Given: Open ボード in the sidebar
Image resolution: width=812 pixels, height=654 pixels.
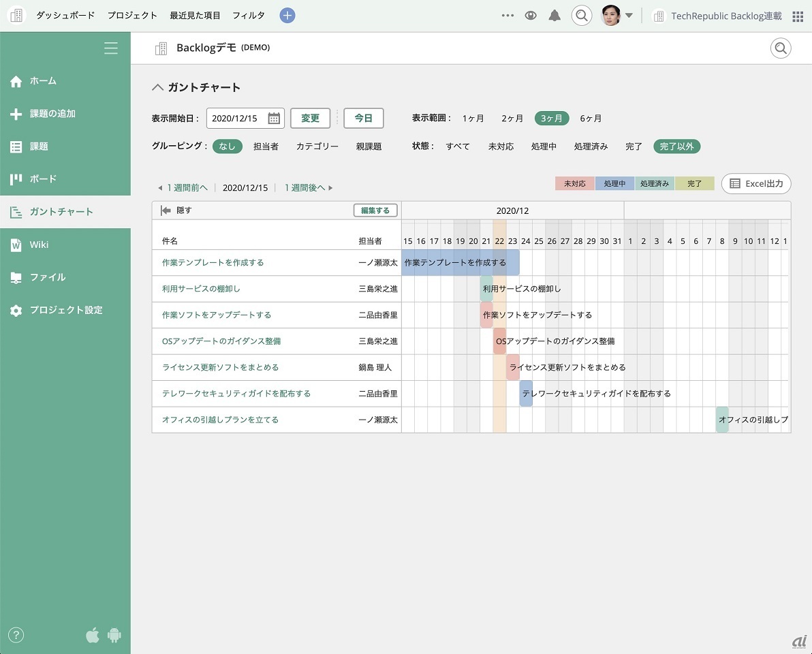Looking at the screenshot, I should [x=43, y=179].
